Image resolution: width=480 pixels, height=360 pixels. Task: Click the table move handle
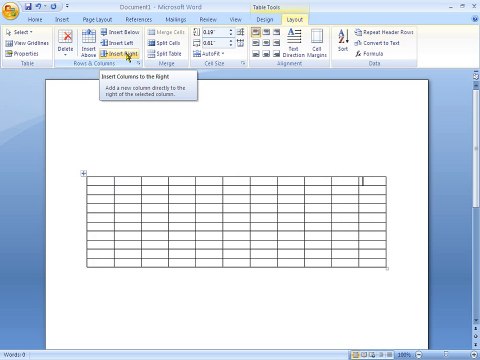coord(84,173)
